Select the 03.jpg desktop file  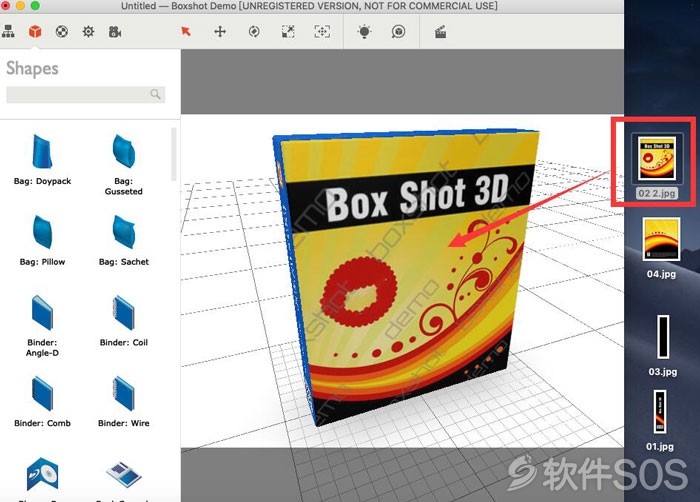coord(662,346)
